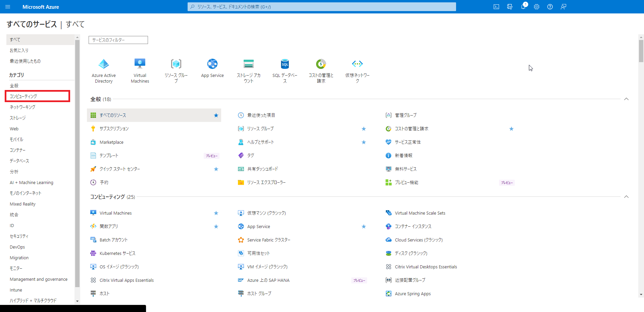
Task: Open Citrix Virtual Desktops Essentials
Action: click(x=426, y=267)
